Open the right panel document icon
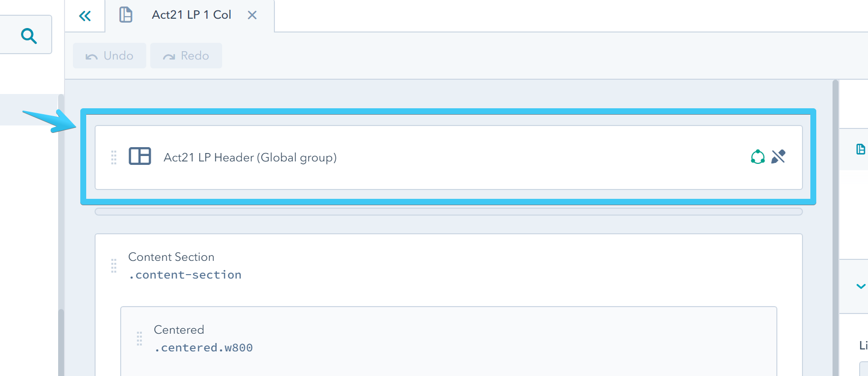868x376 pixels. (x=861, y=149)
